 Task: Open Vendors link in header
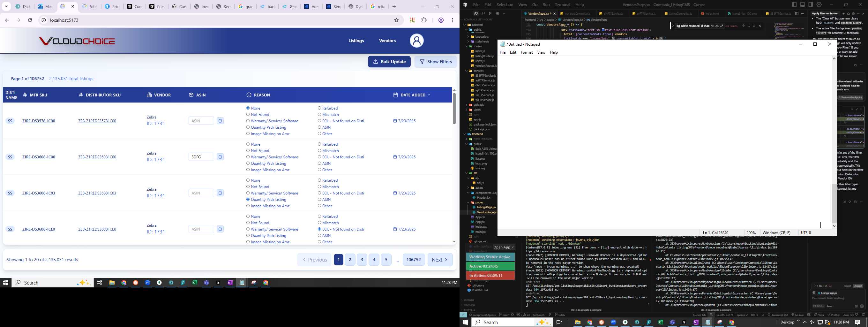387,41
